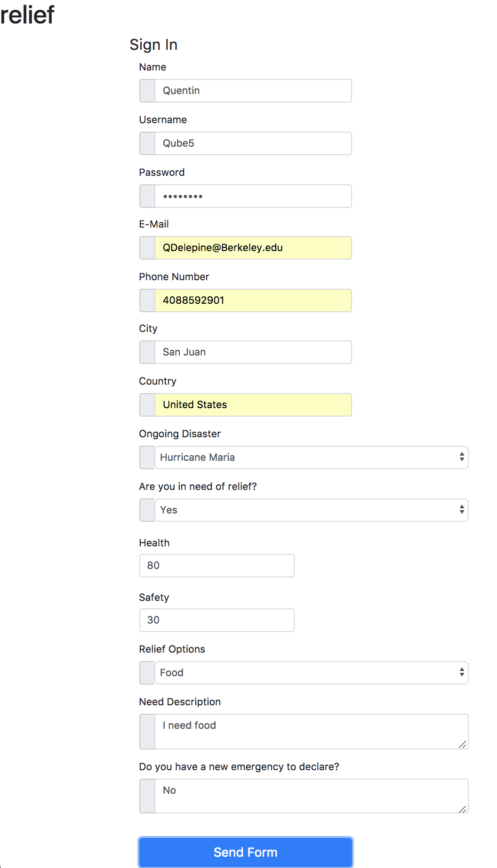Screen dimensions: 497x868
Task: Click the Need Description text area
Action: coord(311,732)
